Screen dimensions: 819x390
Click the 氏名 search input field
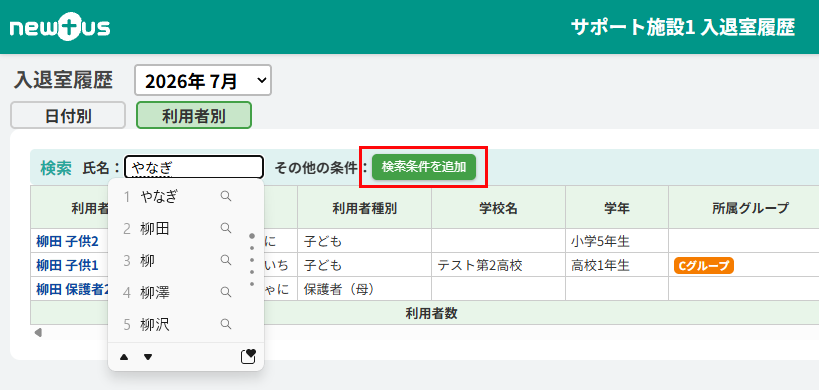pyautogui.click(x=194, y=168)
